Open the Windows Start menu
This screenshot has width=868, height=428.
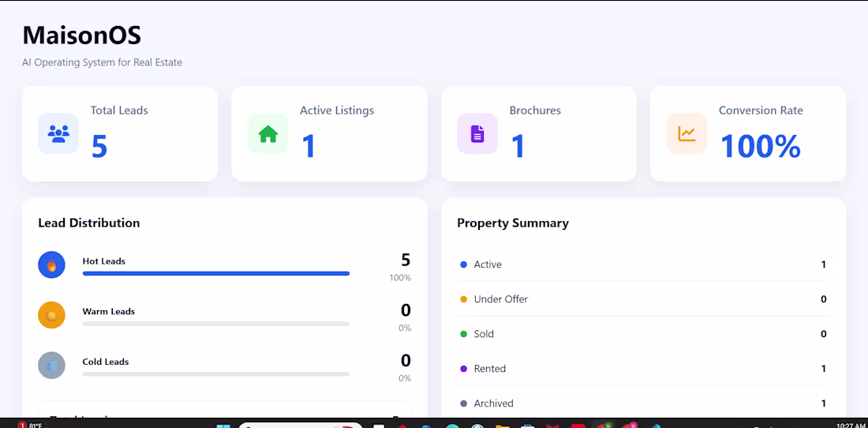(x=223, y=425)
